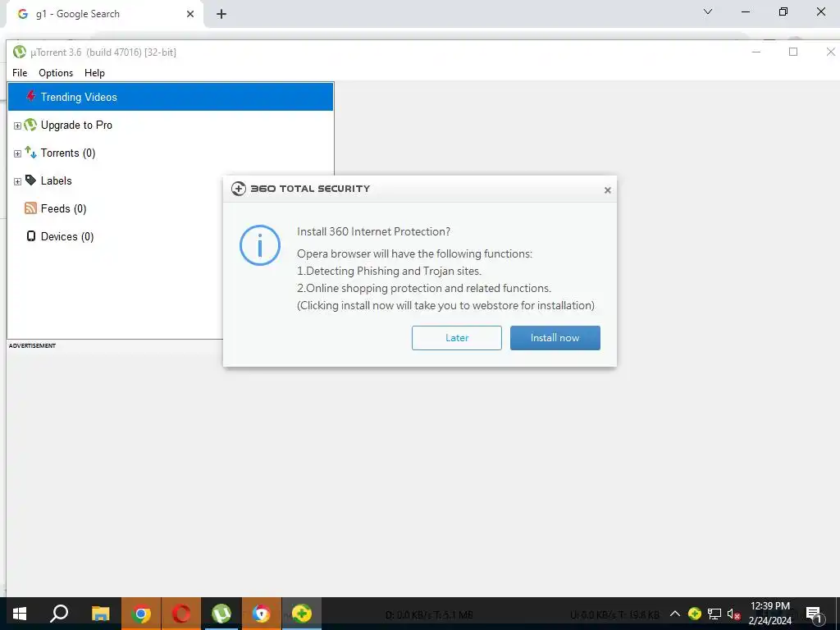
Task: Open the Help menu in µTorrent
Action: (95, 73)
